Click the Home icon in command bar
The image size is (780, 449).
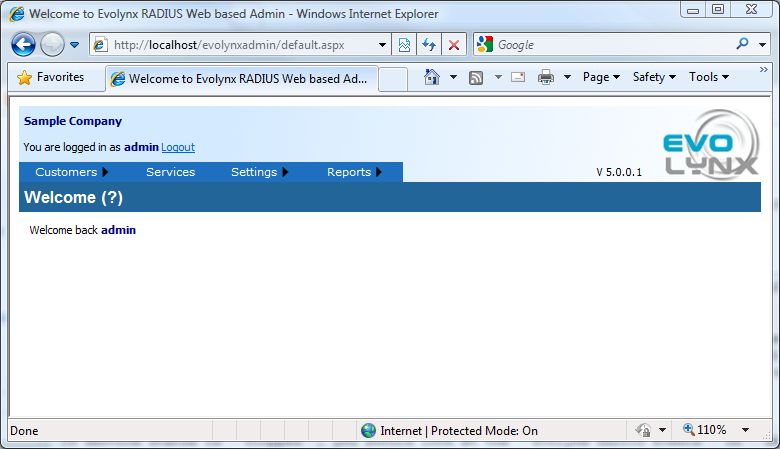[432, 77]
